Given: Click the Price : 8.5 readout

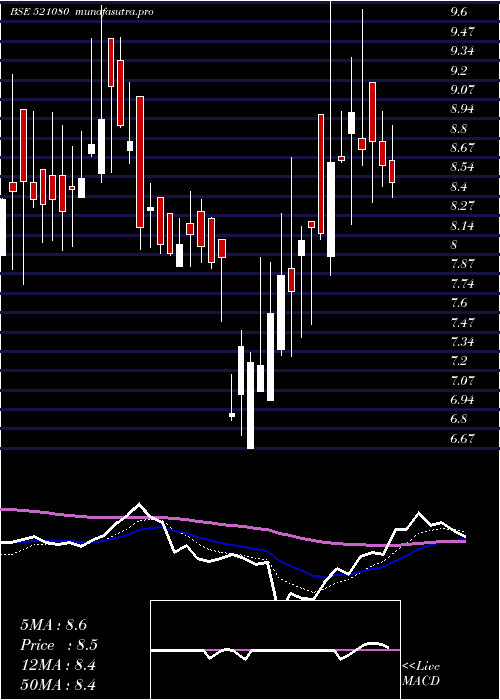Looking at the screenshot, I should click(x=59, y=645).
